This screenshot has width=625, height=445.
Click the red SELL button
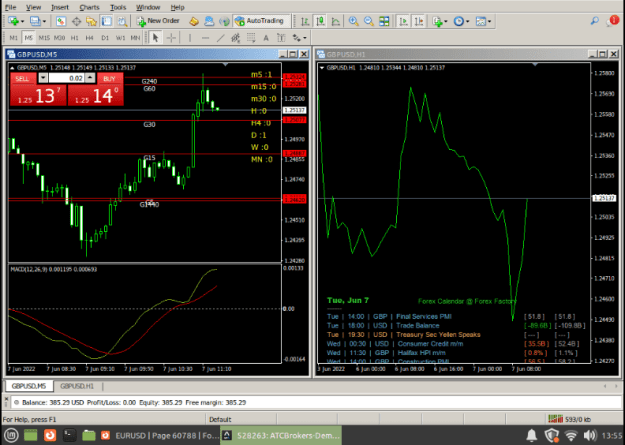click(x=22, y=79)
